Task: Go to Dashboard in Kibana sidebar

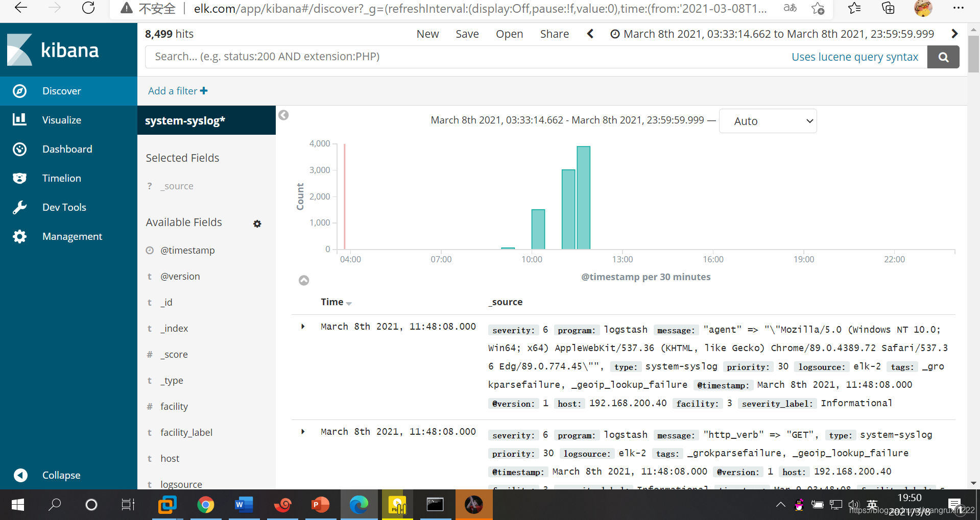Action: pyautogui.click(x=68, y=149)
